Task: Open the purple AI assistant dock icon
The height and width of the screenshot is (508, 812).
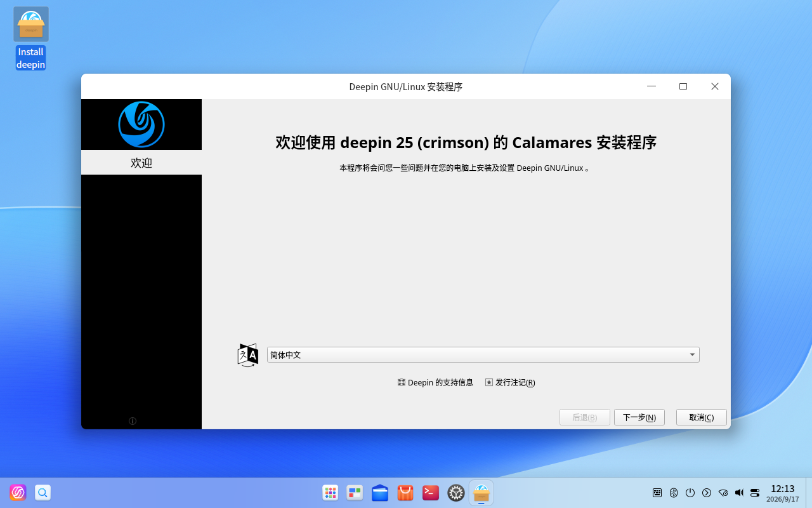Action: click(x=18, y=492)
